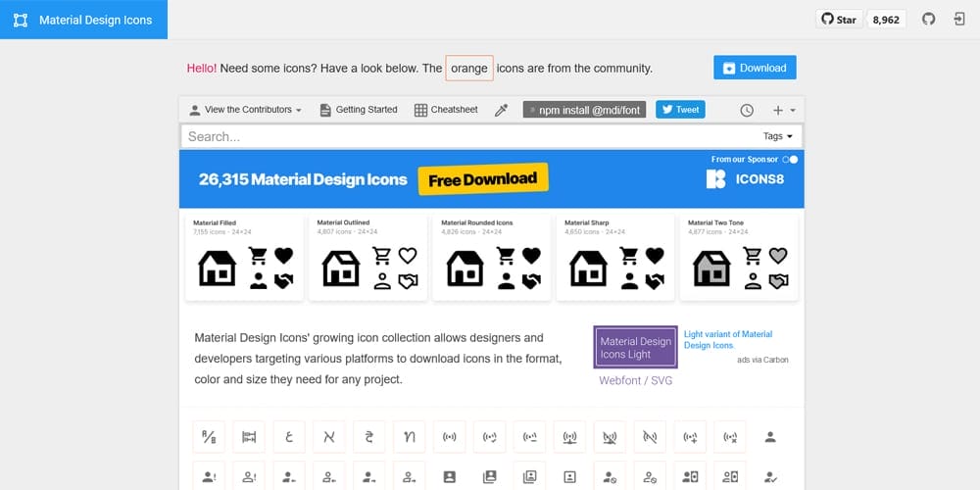Select the account-check icon
This screenshot has height=490, width=980.
pos(770,477)
